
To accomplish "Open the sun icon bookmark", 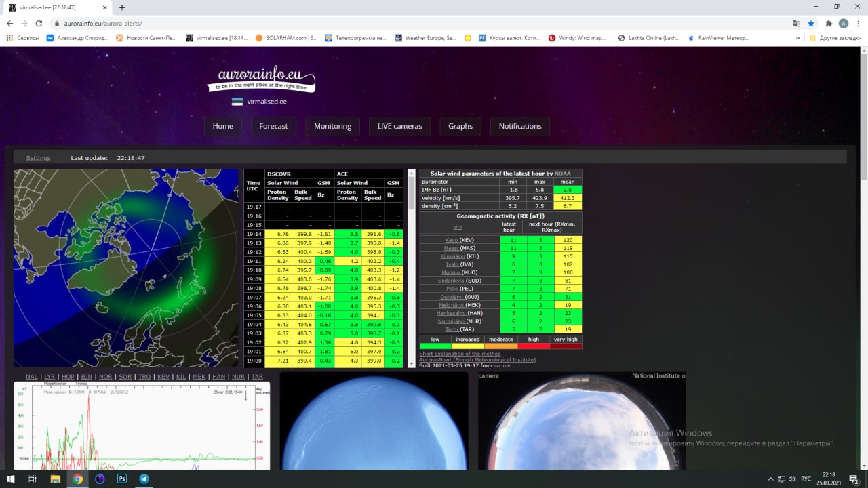I will coord(468,38).
